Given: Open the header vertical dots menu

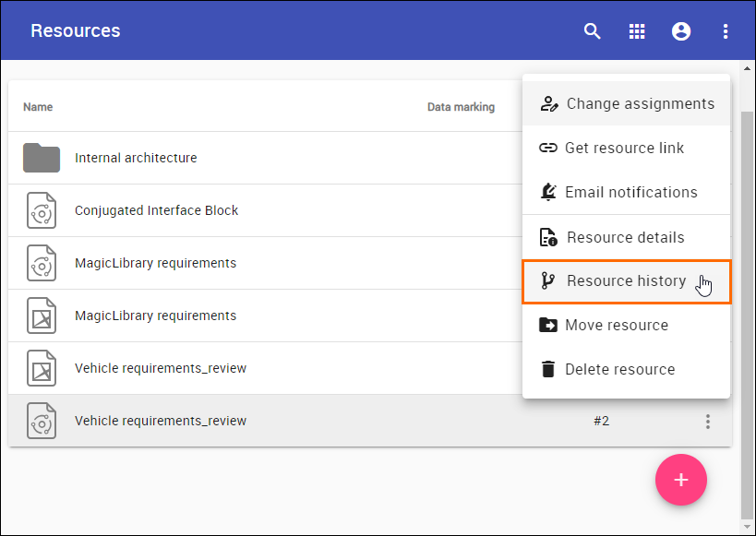Looking at the screenshot, I should pyautogui.click(x=726, y=31).
